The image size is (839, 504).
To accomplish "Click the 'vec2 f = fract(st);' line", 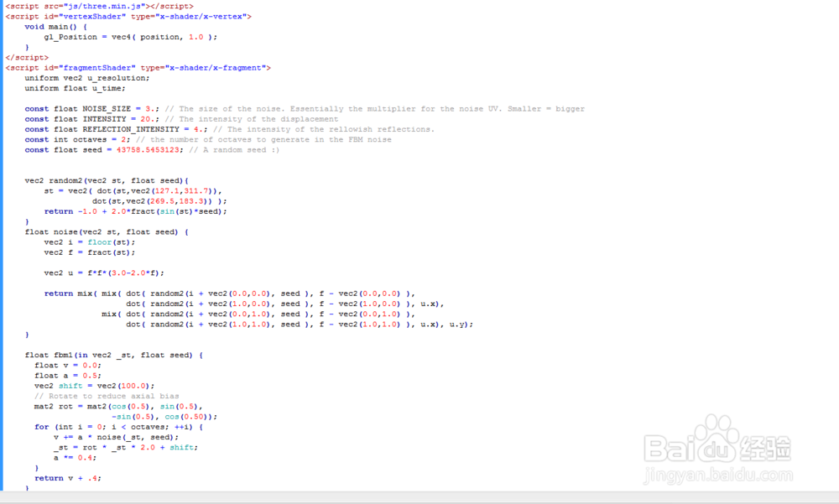I will tap(90, 252).
